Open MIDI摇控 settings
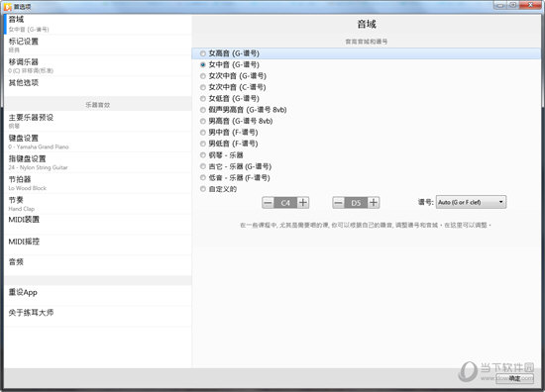This screenshot has width=545, height=392. pos(98,245)
